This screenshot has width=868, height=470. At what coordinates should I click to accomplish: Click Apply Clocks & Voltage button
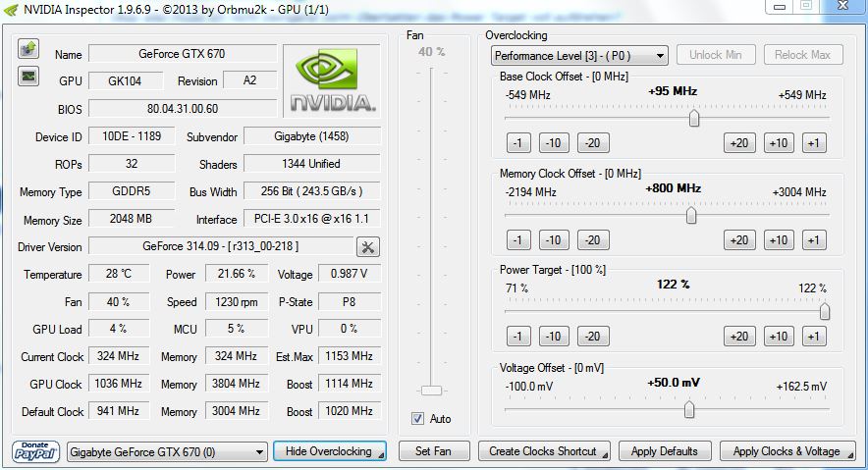[787, 451]
